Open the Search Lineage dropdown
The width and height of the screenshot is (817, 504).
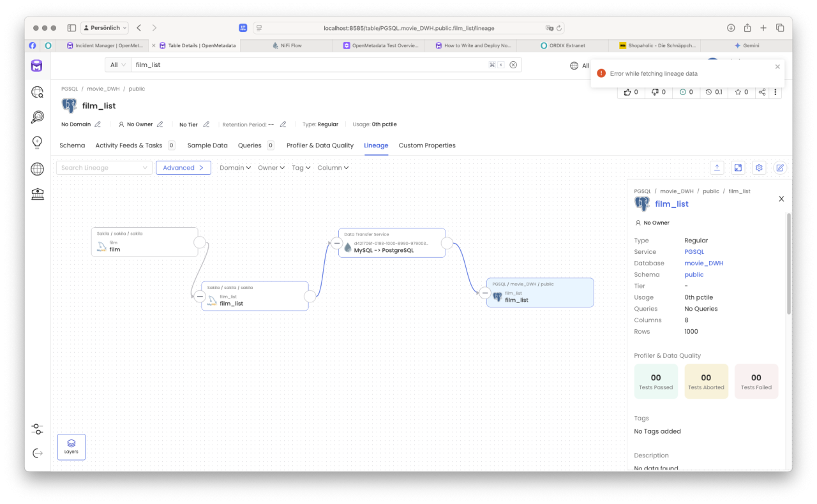point(104,168)
